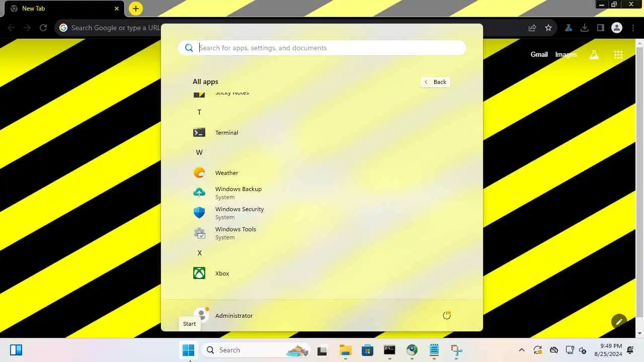The image size is (644, 362).
Task: Open File Explorer from the taskbar
Action: 345,350
